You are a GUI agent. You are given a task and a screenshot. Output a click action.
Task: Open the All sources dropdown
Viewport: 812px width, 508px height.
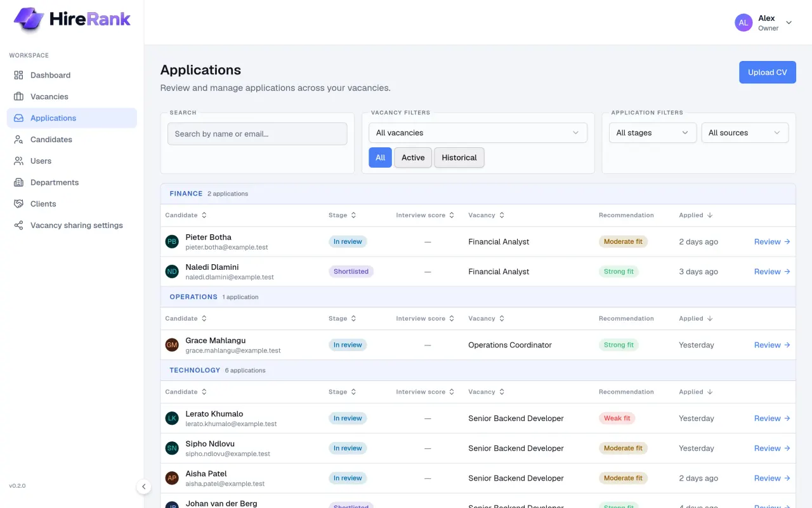point(745,133)
